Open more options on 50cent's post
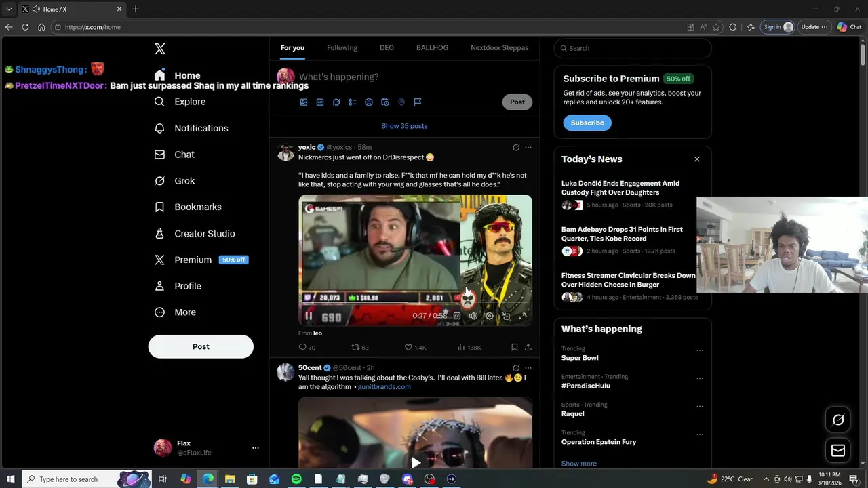Image resolution: width=868 pixels, height=488 pixels. pyautogui.click(x=528, y=368)
